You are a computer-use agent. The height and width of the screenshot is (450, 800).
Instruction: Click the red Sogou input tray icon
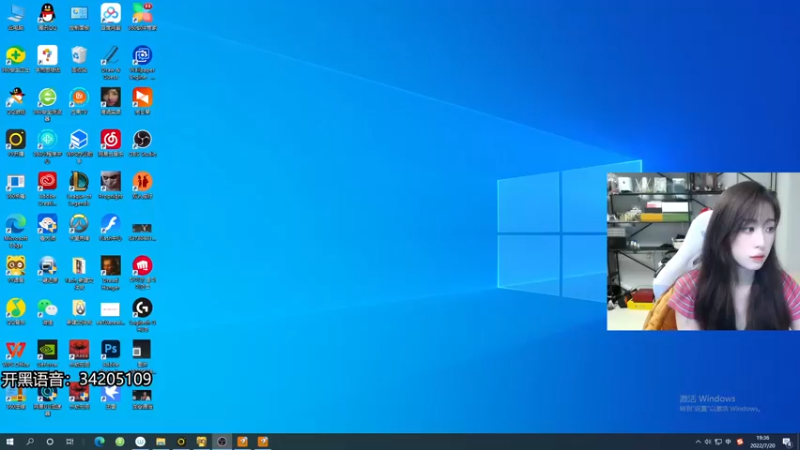click(x=740, y=442)
